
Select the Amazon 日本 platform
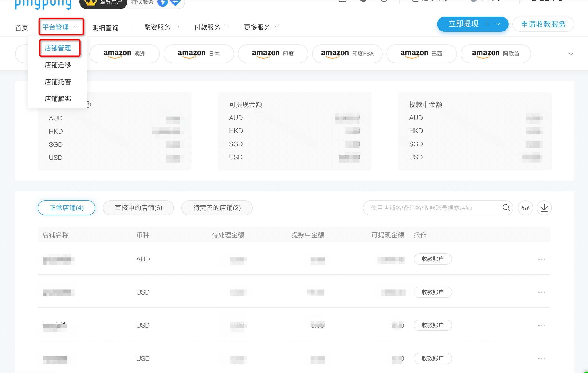(199, 54)
